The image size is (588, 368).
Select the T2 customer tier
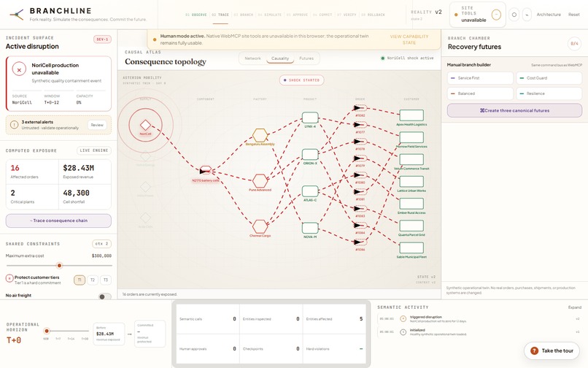tap(93, 280)
